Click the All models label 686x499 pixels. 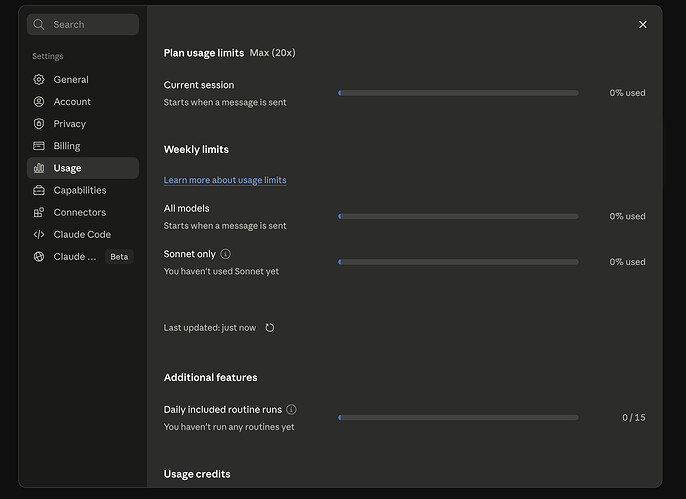click(x=186, y=208)
